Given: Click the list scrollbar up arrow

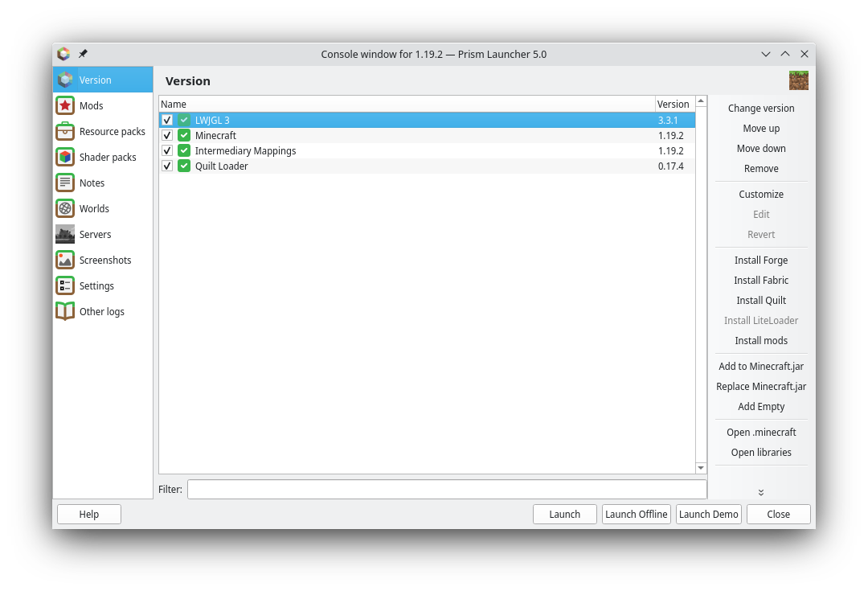Looking at the screenshot, I should point(701,101).
